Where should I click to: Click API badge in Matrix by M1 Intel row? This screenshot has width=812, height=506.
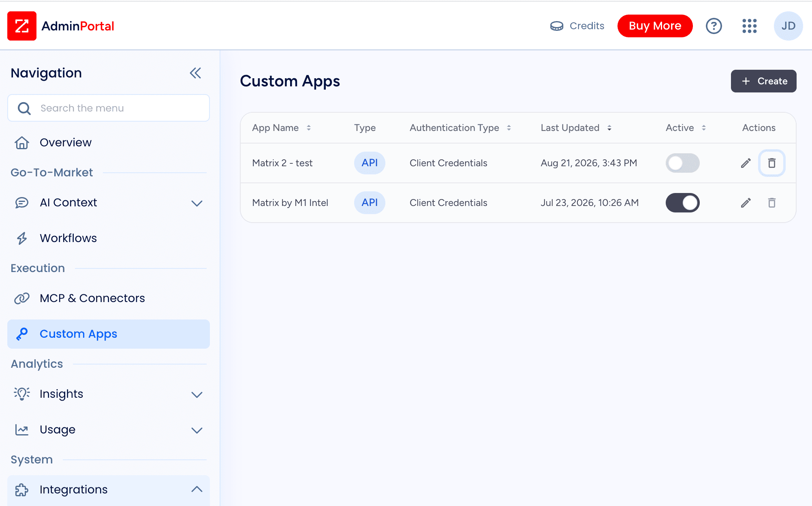[370, 203]
